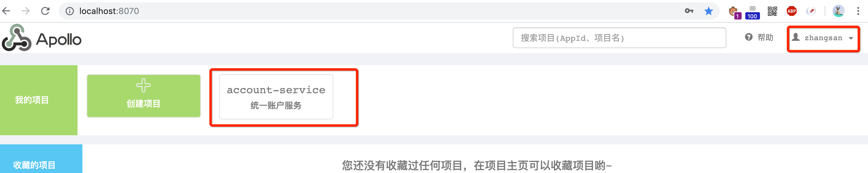Click the 帮助 help link
This screenshot has width=868, height=173.
[x=759, y=37]
